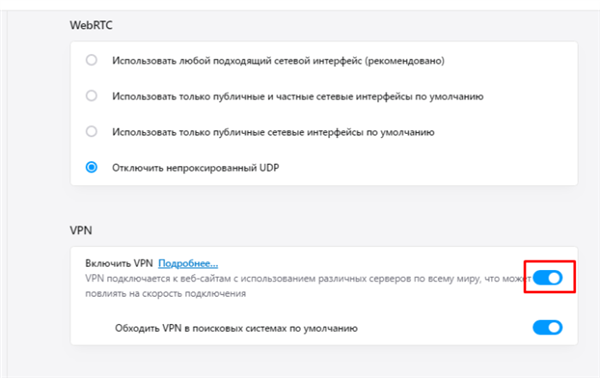Click label text 'Использовать любой подходящий сетевой интерфейс (рекомендовано)'

[278, 61]
